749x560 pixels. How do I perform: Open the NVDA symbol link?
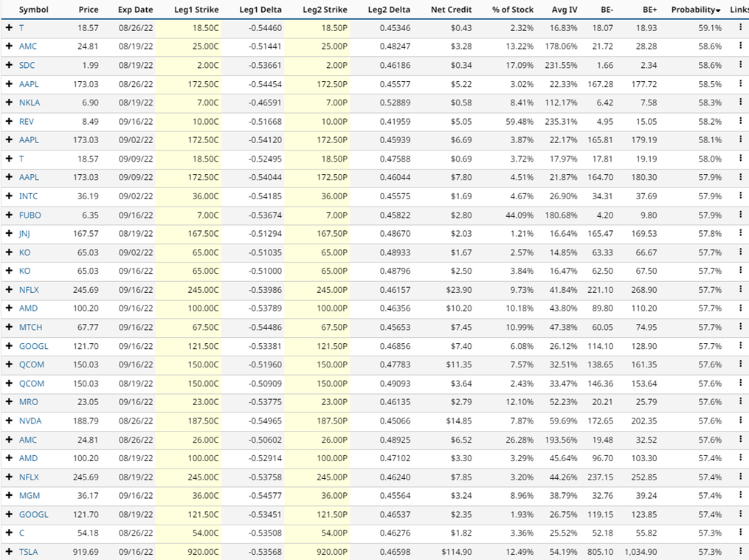30,421
